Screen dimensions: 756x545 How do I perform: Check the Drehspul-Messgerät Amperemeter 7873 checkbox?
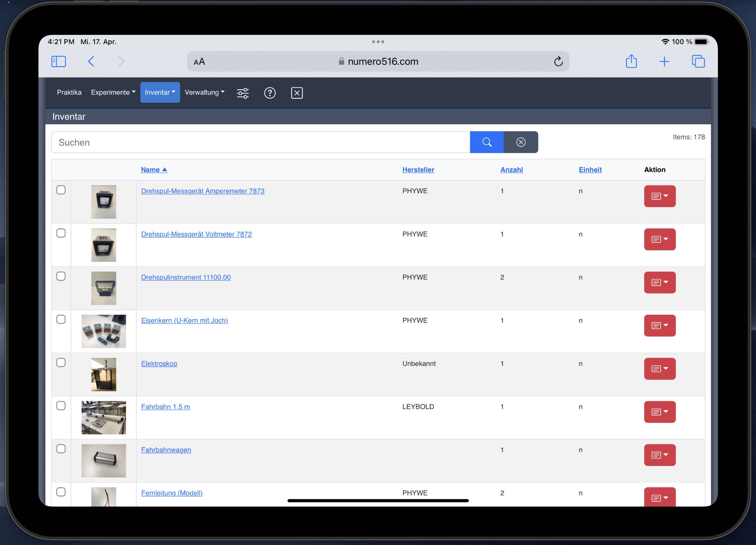point(61,190)
